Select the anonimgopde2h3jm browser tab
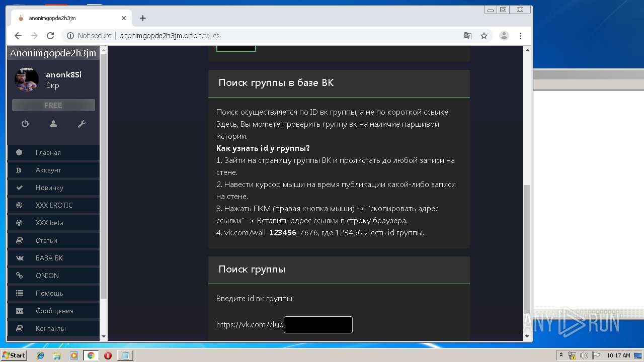The height and width of the screenshot is (362, 644). pos(70,18)
